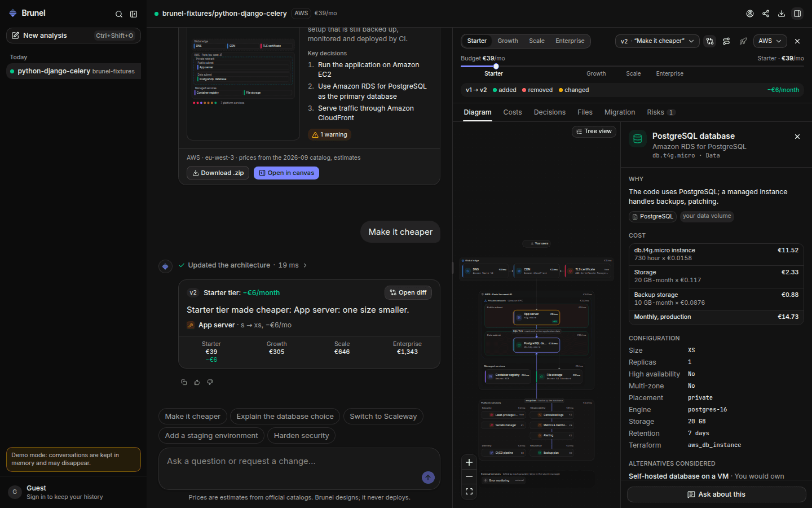This screenshot has width=812, height=508.
Task: Select the Starter tier segment
Action: point(476,41)
